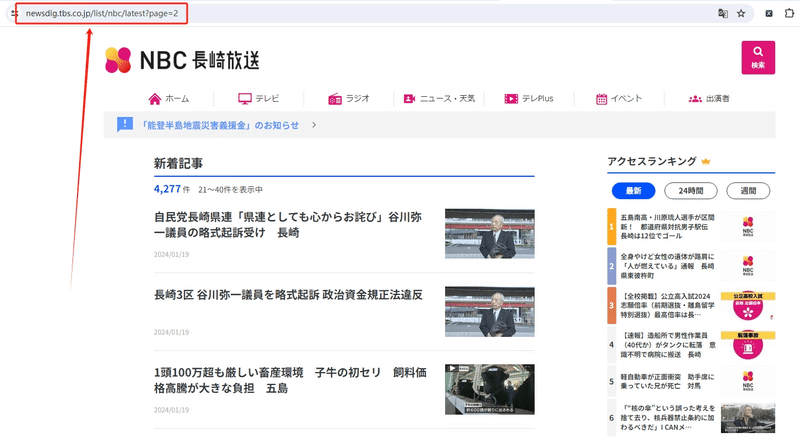Image resolution: width=800 pixels, height=437 pixels.
Task: Click the camera icon for ニュース・天気
Action: click(409, 98)
